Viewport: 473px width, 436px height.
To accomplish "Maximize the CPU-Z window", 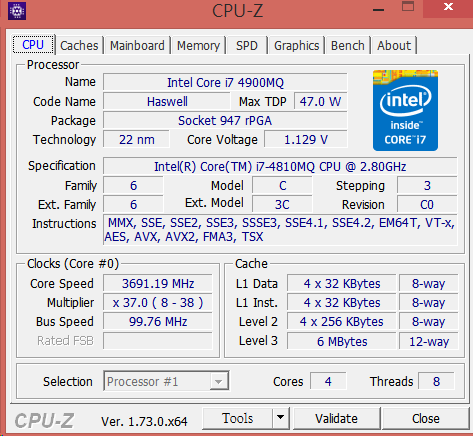I will (408, 7).
